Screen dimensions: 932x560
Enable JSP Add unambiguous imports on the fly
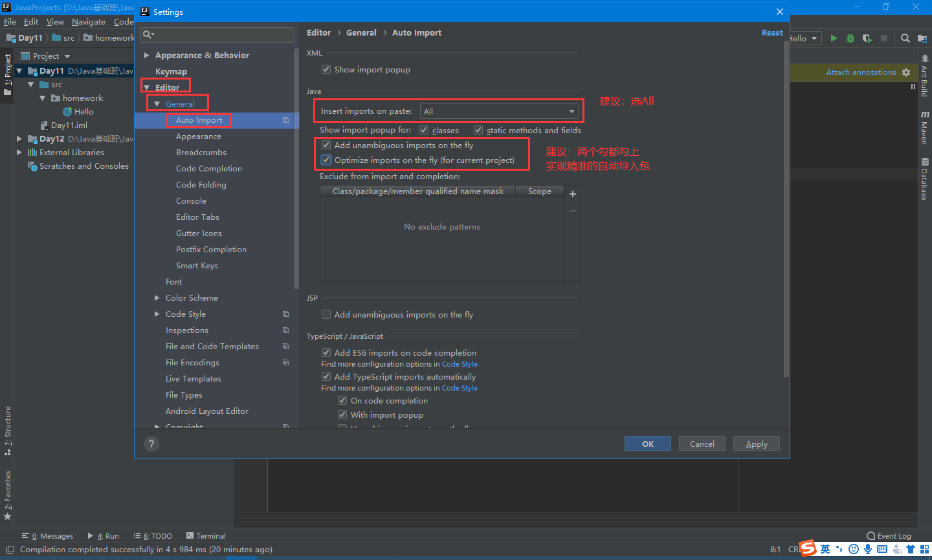[x=326, y=314]
